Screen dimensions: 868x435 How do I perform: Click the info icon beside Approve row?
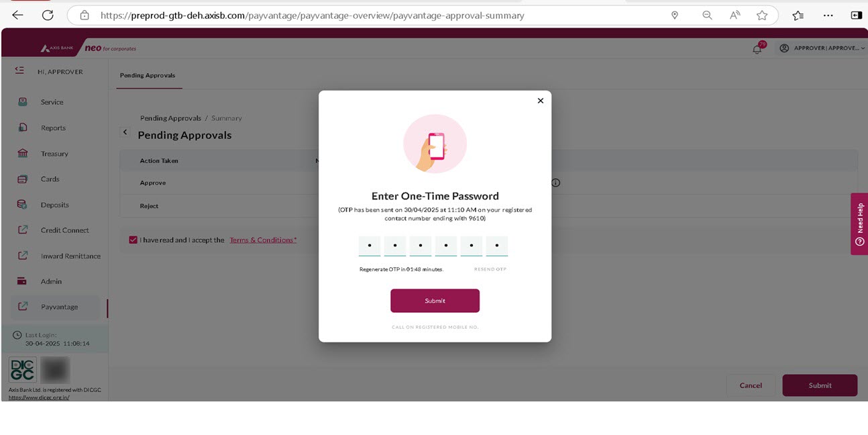(555, 183)
